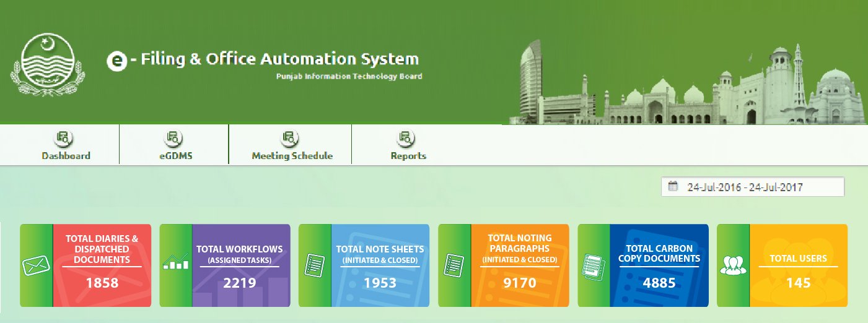Open the Reports menu item
Image resolution: width=868 pixels, height=323 pixels.
[408, 144]
